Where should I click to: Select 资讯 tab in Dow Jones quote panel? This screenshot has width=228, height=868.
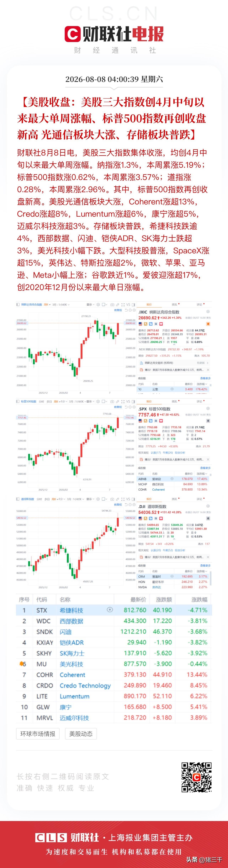pos(174,499)
